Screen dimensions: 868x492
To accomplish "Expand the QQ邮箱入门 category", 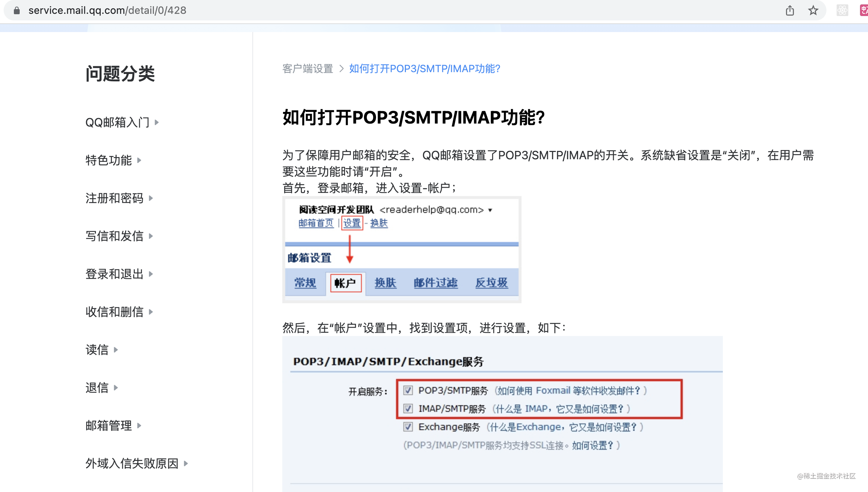I will coord(122,122).
